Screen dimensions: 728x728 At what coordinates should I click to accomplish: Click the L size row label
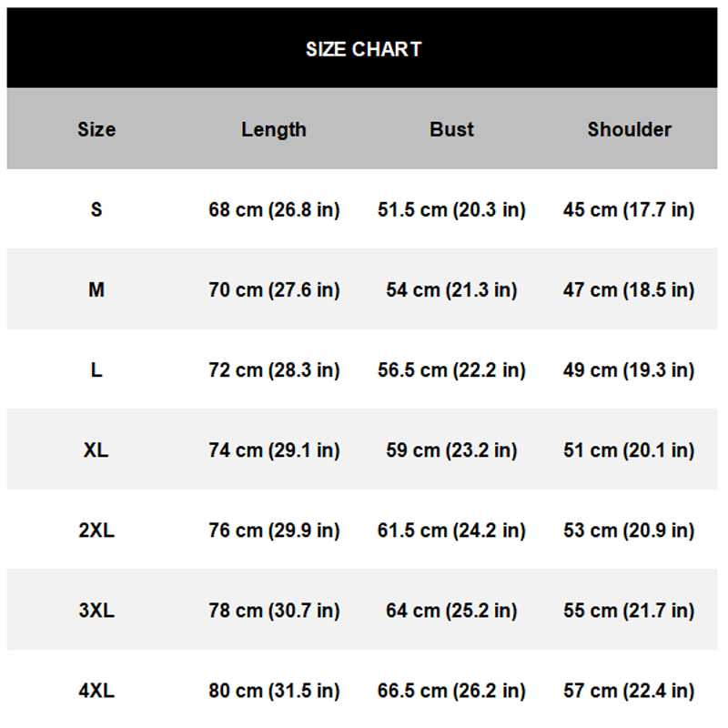(96, 370)
